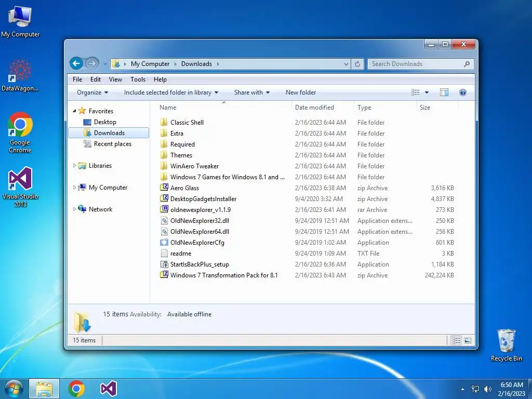Open Google Chrome desktop shortcut

coord(20,132)
